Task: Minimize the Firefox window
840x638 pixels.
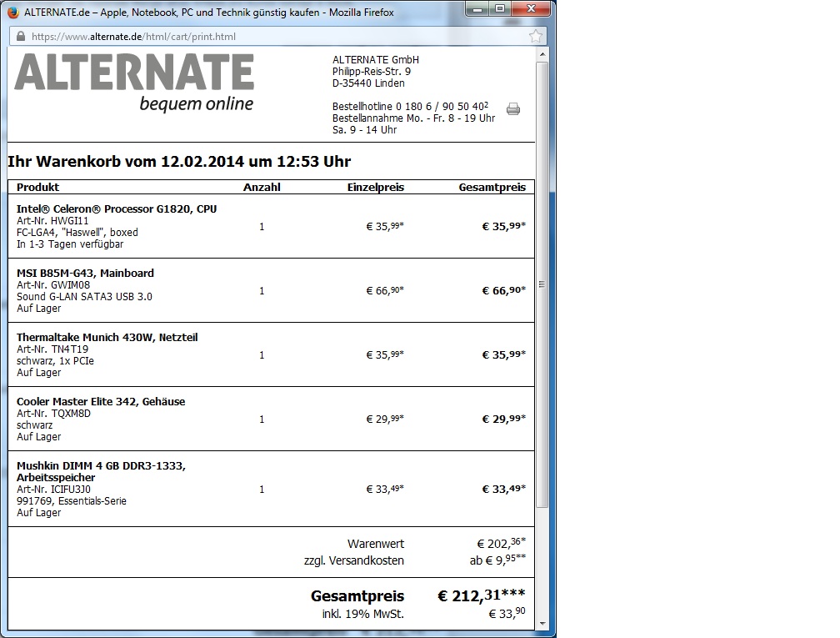Action: [x=477, y=8]
